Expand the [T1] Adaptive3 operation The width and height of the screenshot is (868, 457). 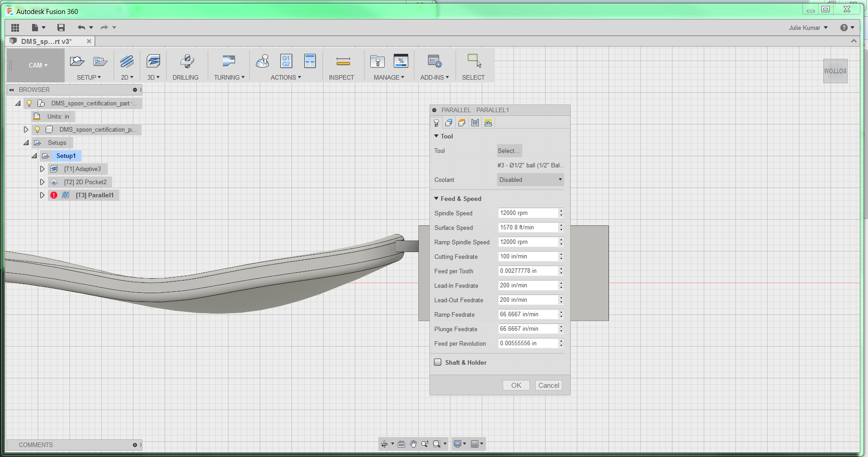(42, 169)
